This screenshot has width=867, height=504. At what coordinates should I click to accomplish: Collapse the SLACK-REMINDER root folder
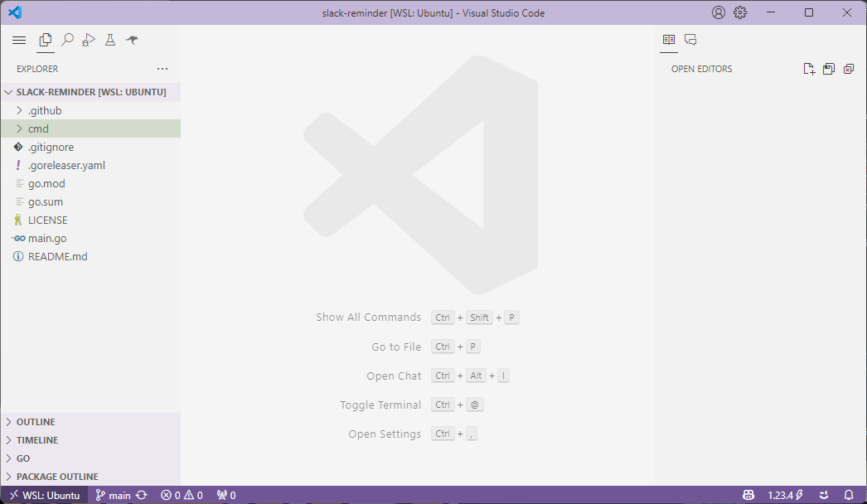pos(90,92)
